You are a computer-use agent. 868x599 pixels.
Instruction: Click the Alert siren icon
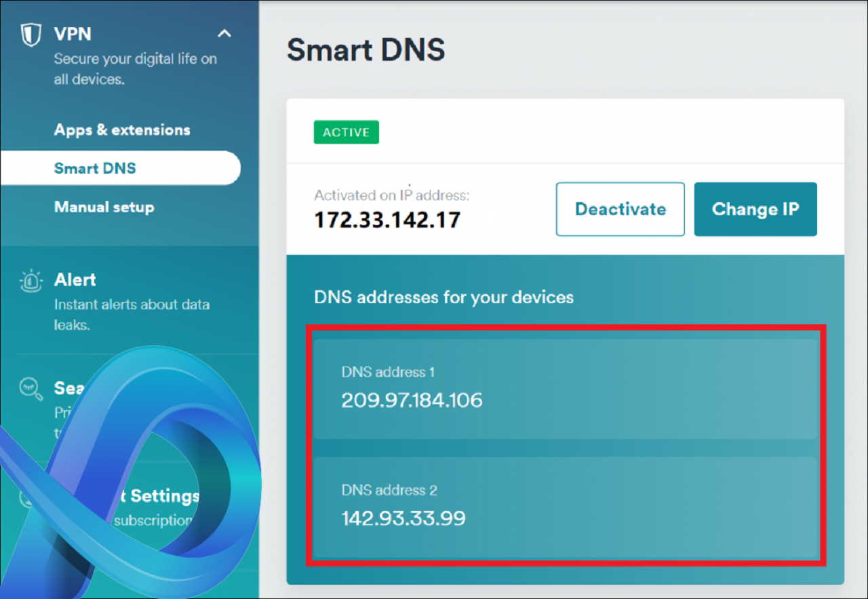pos(31,280)
